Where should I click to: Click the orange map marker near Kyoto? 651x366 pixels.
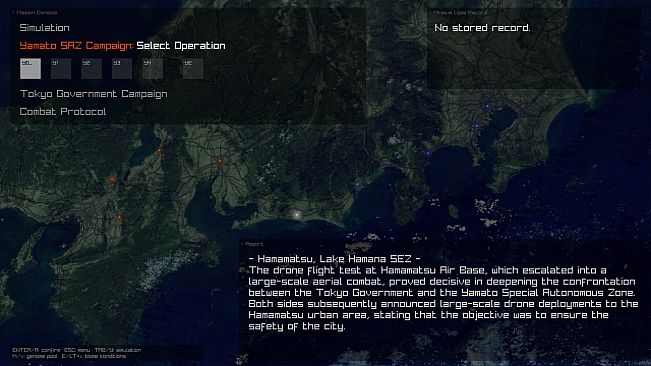(x=113, y=180)
